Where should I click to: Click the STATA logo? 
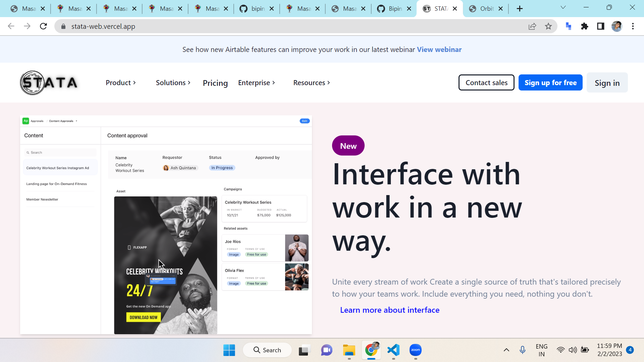(x=49, y=83)
